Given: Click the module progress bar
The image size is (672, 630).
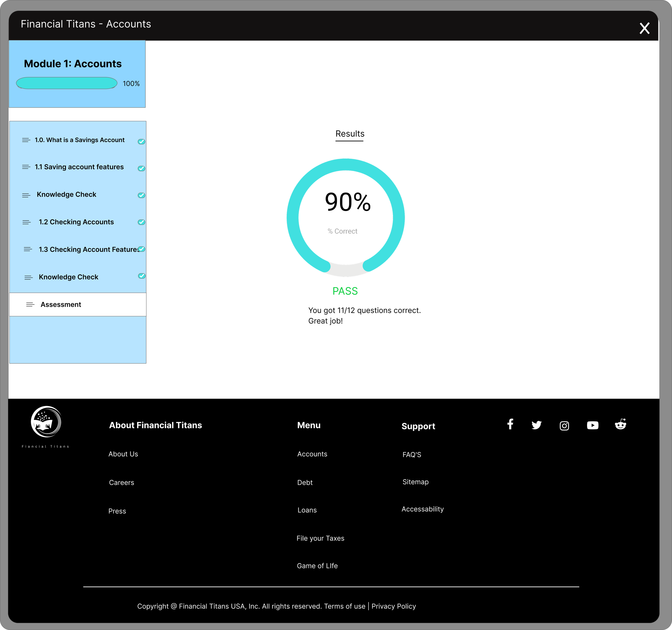Looking at the screenshot, I should tap(67, 83).
